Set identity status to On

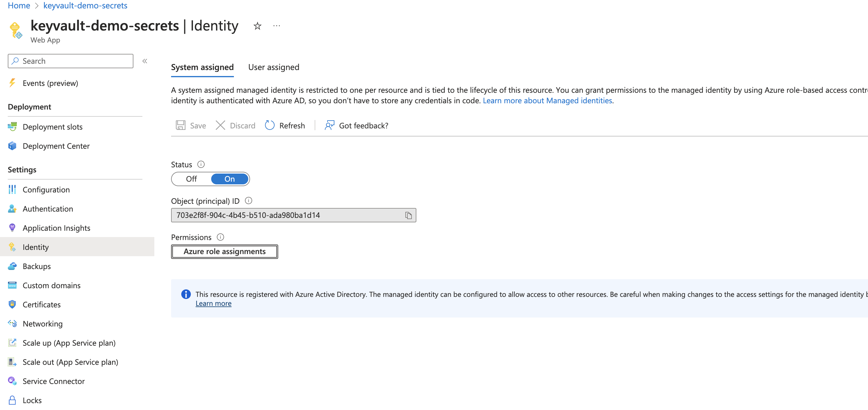tap(229, 179)
